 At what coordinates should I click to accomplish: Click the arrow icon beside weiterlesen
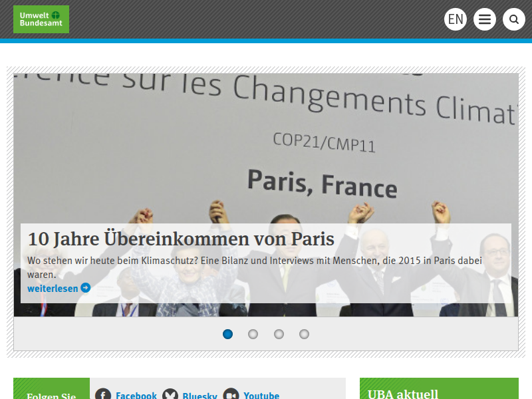[86, 288]
